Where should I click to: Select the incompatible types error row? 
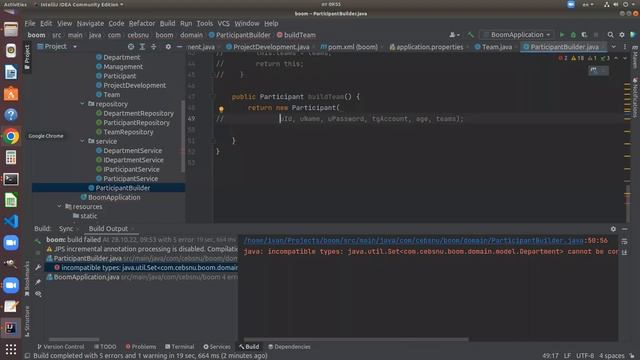pos(141,267)
